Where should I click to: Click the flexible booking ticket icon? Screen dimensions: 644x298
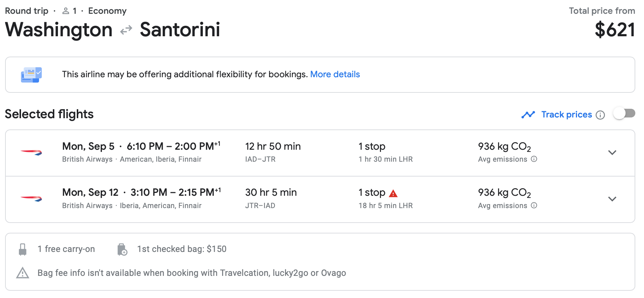31,75
